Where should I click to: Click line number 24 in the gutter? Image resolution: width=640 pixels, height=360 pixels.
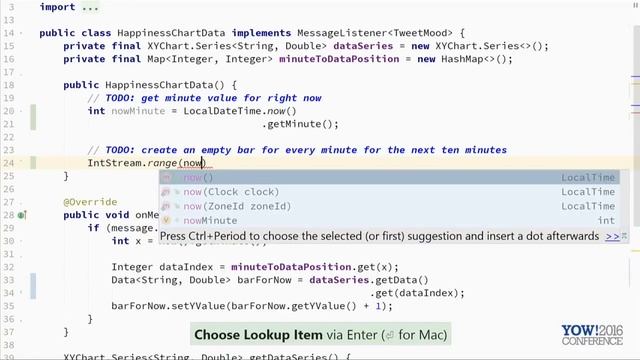tap(9, 163)
